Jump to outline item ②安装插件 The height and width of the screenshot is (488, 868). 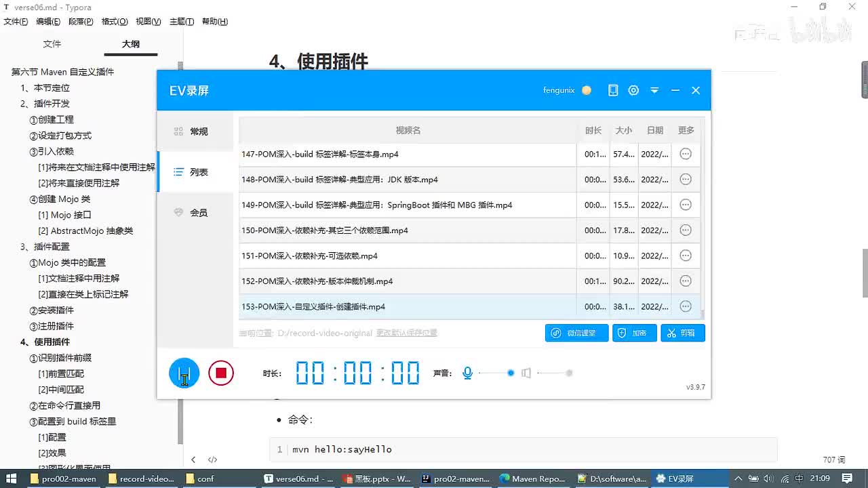pos(52,310)
